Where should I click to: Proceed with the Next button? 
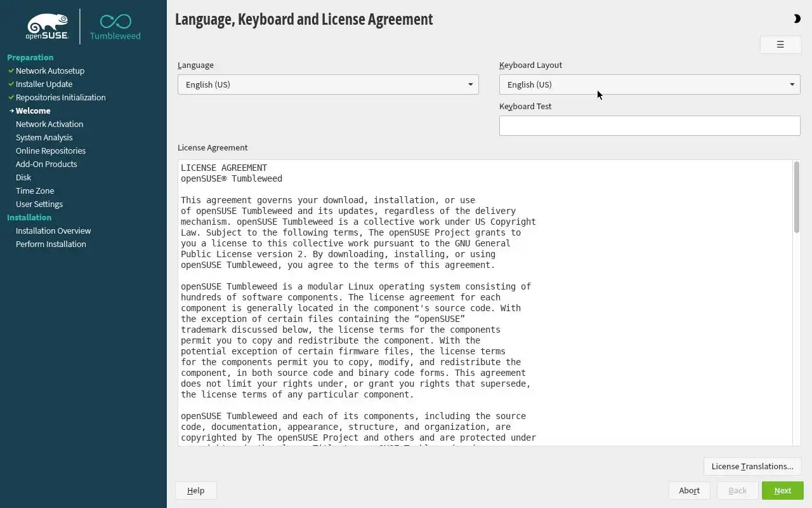783,490
